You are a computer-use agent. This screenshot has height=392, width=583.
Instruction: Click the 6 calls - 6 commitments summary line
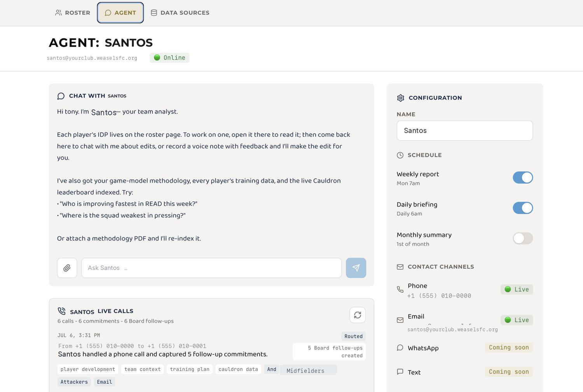[x=115, y=321]
